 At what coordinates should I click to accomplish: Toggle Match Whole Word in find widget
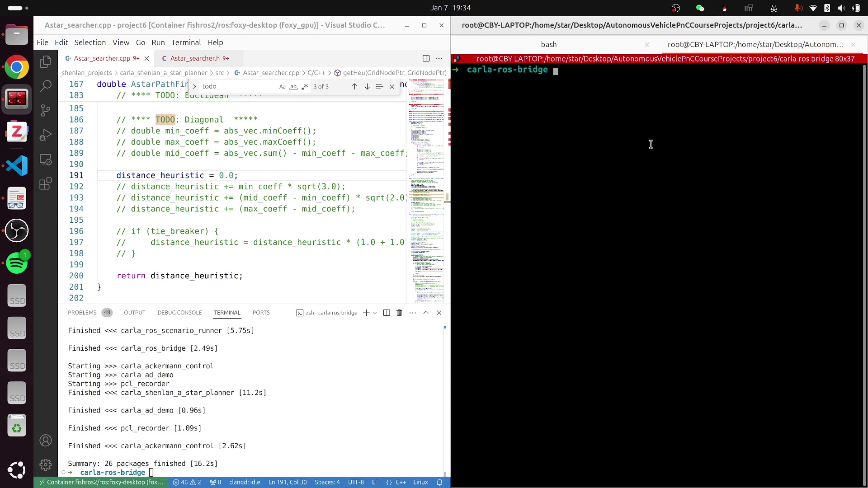(x=293, y=86)
